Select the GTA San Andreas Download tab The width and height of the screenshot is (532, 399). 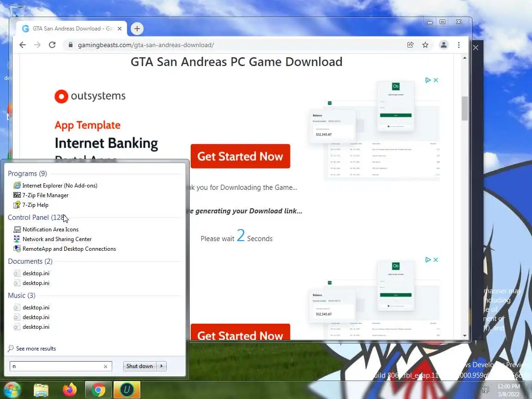(x=72, y=29)
